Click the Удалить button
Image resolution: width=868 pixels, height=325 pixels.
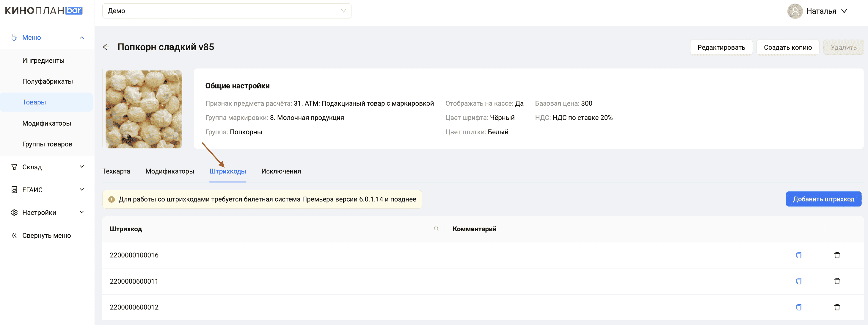tap(843, 48)
